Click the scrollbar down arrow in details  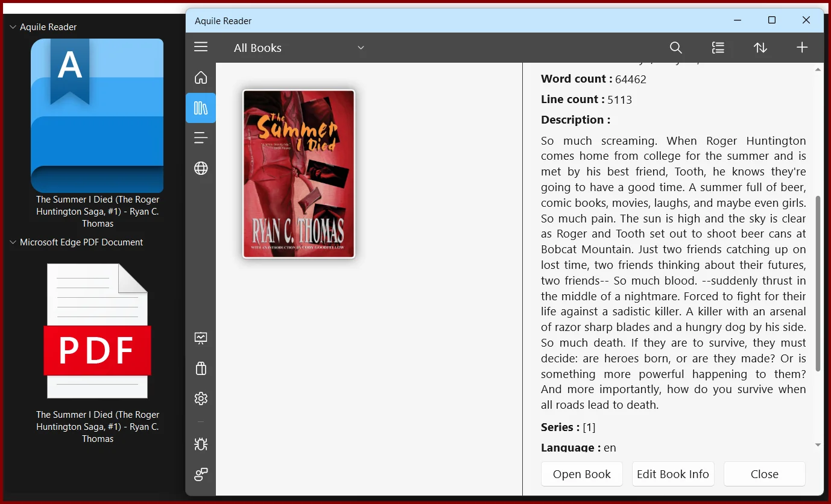(818, 445)
